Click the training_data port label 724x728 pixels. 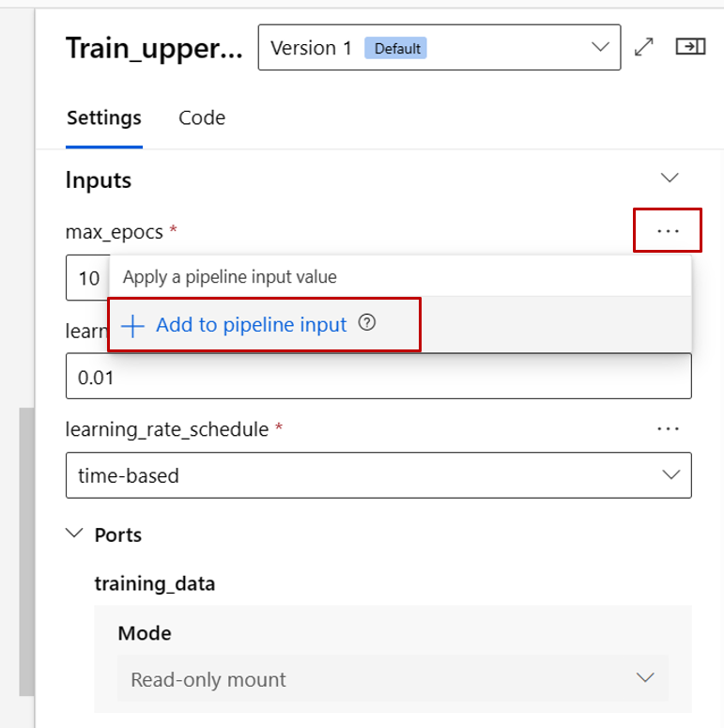[155, 583]
